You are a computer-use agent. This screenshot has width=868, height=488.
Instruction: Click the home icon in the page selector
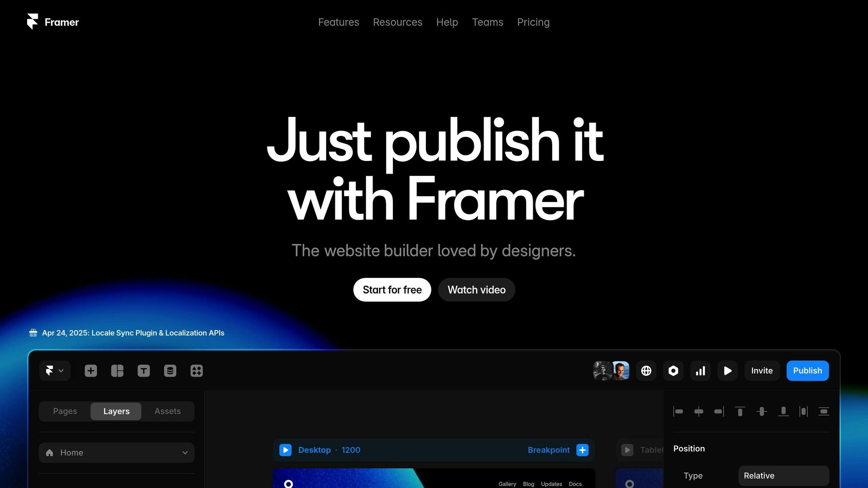coord(50,453)
